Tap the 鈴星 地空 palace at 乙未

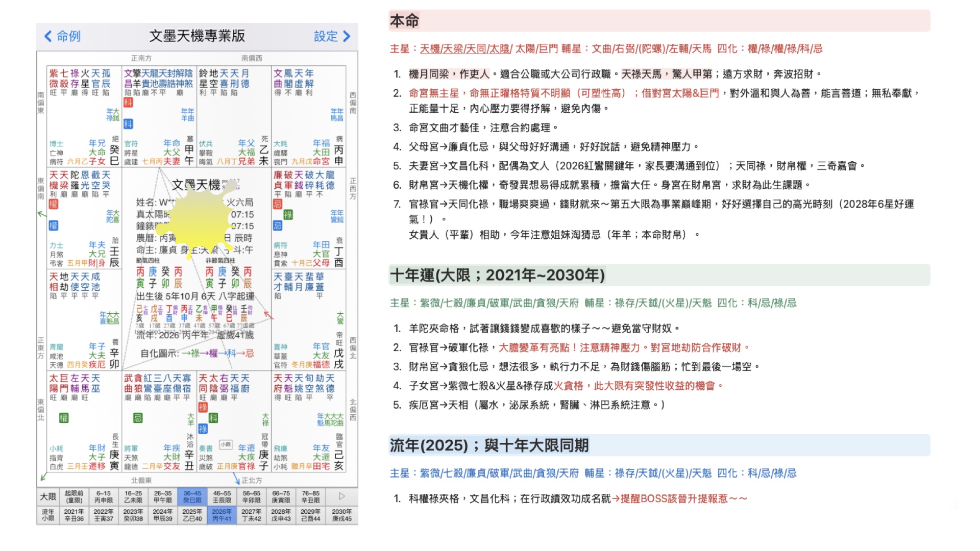pos(234,116)
